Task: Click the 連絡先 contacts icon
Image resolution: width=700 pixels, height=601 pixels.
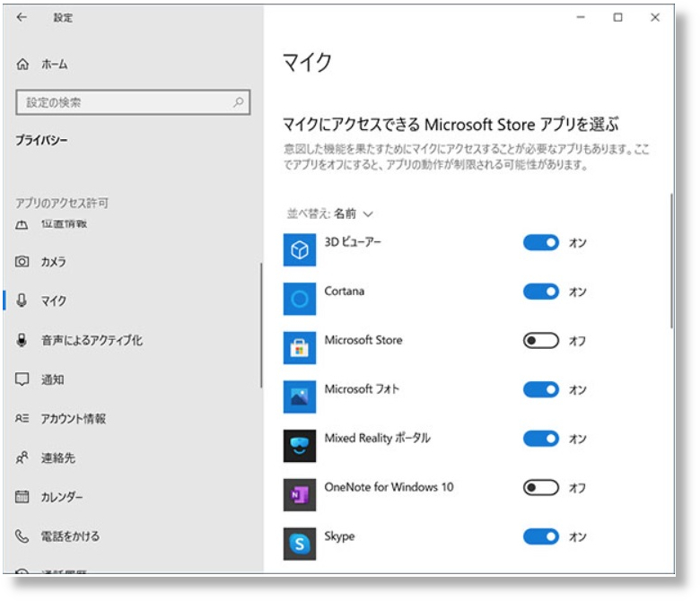Action: tap(22, 457)
